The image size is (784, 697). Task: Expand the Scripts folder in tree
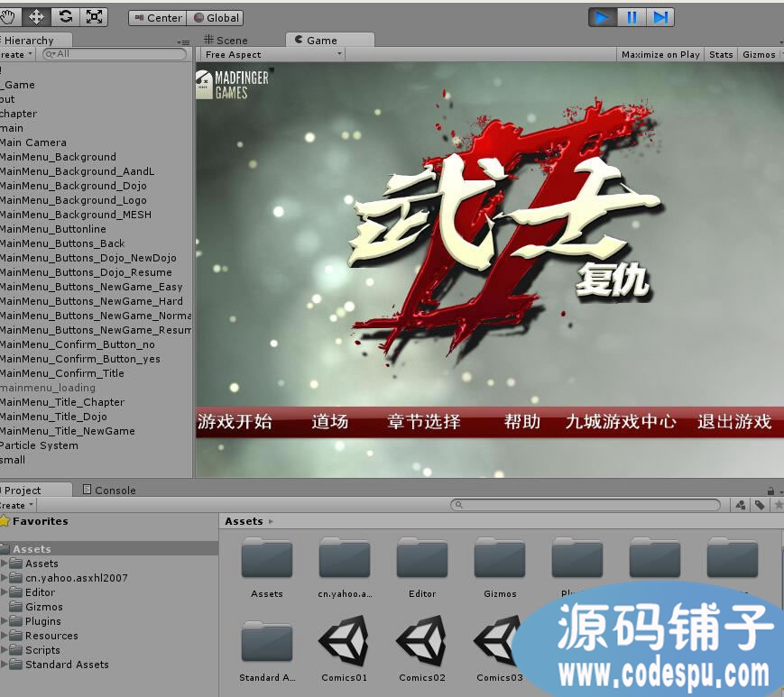4,650
